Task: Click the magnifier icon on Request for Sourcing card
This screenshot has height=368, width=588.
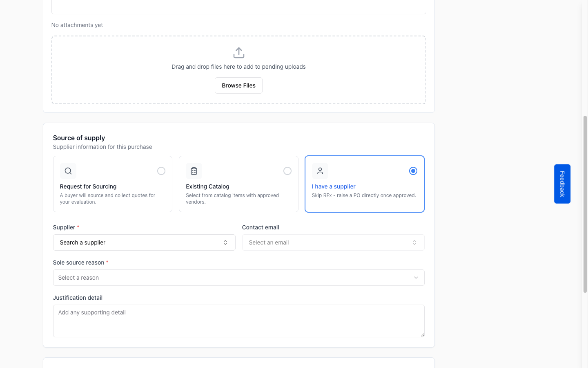Action: [x=68, y=171]
